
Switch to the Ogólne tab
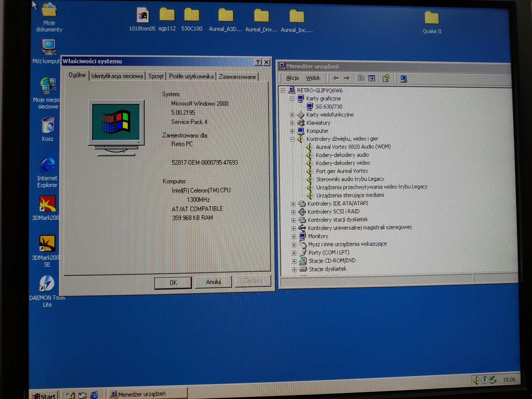click(77, 75)
